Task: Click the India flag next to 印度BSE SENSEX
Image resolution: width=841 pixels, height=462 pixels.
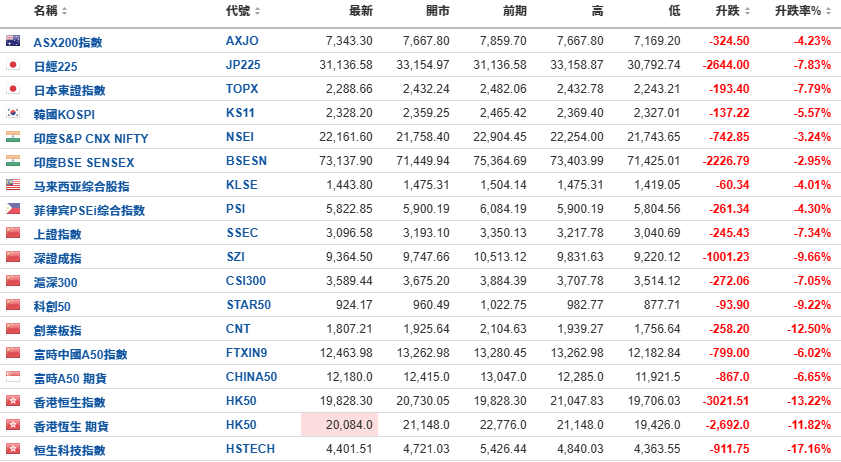Action: 13,160
